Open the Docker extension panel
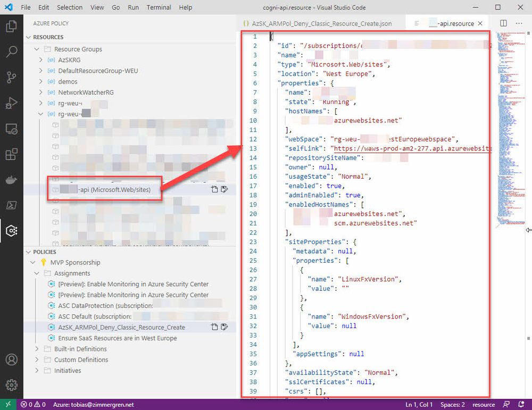 pos(12,179)
